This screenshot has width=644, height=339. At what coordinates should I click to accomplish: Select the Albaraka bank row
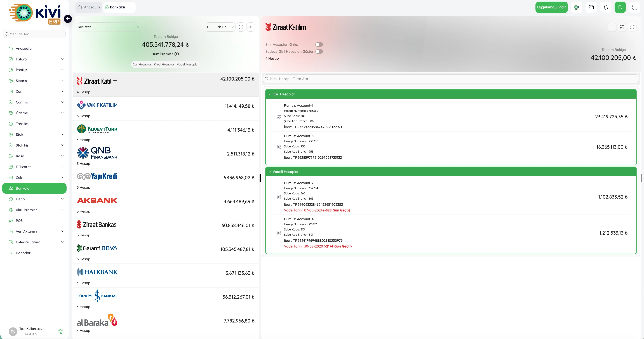(166, 324)
